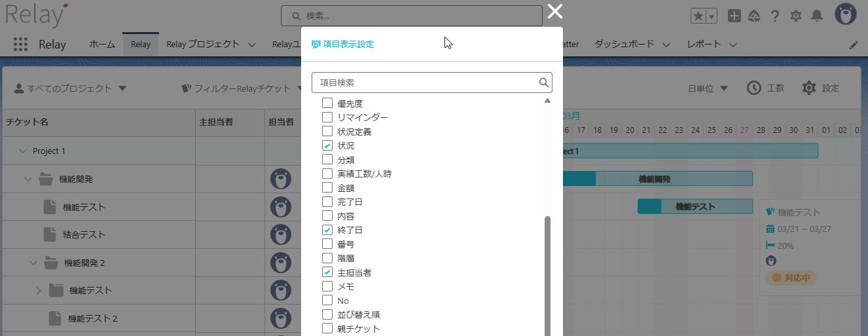The height and width of the screenshot is (336, 868).
Task: Uncheck the 状況 checkbox
Action: [327, 145]
